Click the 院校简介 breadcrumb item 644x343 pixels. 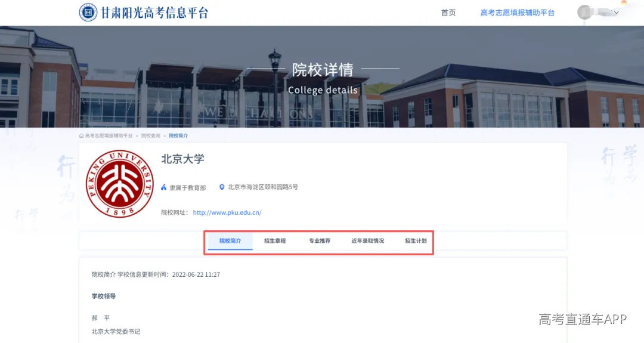(178, 135)
